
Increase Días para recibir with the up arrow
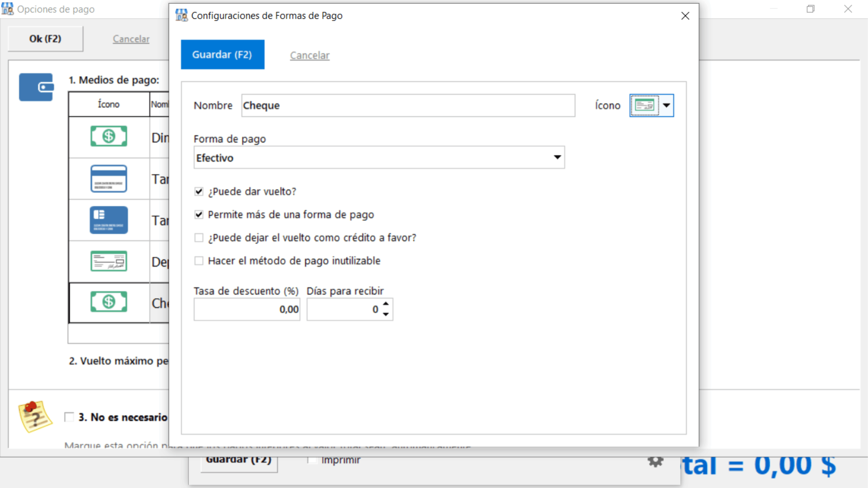coord(386,304)
